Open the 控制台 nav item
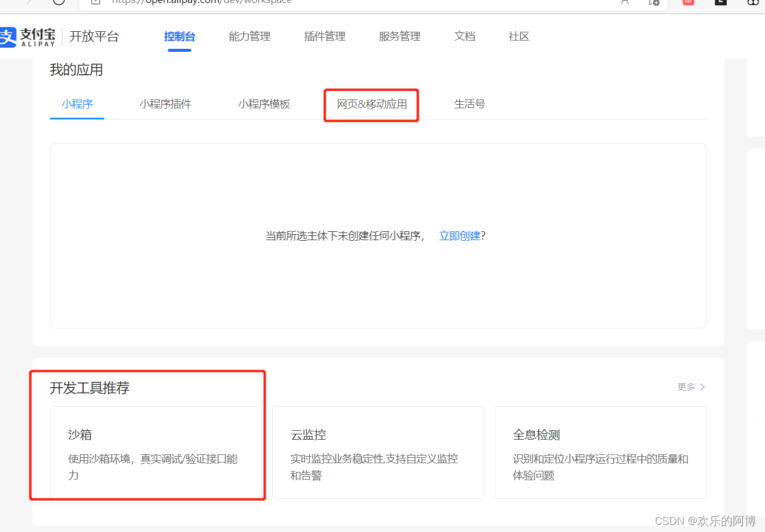The image size is (765, 532). 180,36
